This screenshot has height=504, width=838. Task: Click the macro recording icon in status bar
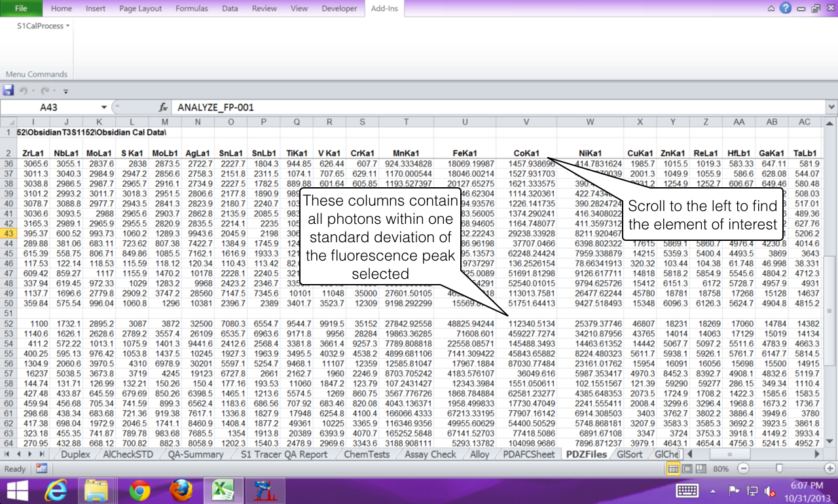[x=41, y=469]
